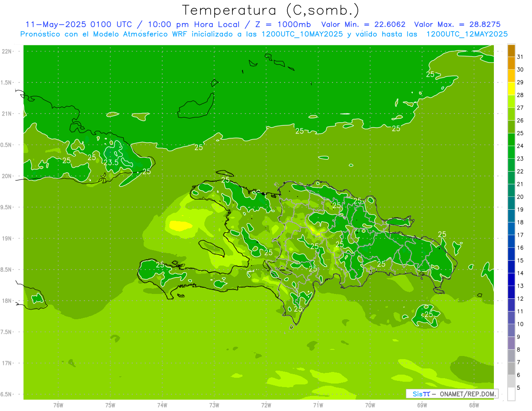Click the '70W' longitude axis label
This screenshot has height=411, width=532.
[370, 405]
